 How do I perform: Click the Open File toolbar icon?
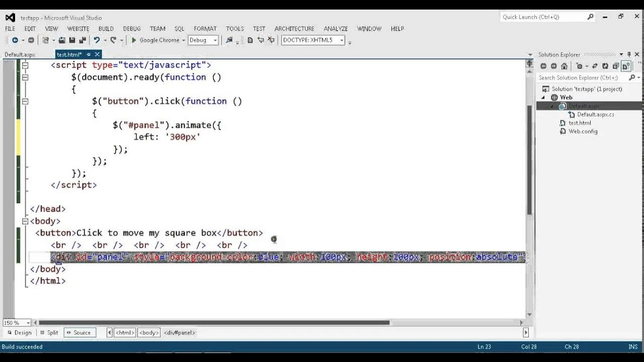coord(62,40)
